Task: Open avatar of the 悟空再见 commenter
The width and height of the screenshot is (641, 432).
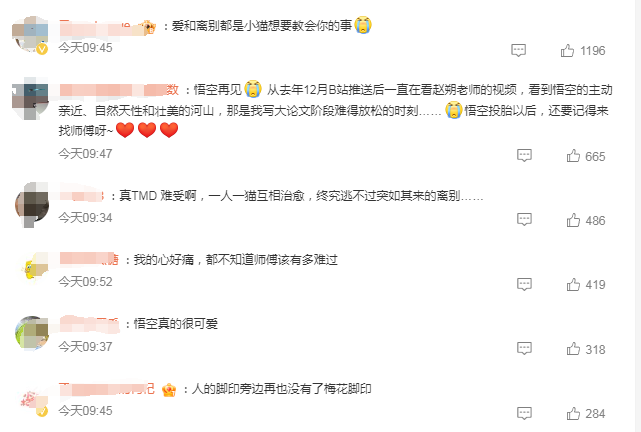Action: [x=30, y=98]
